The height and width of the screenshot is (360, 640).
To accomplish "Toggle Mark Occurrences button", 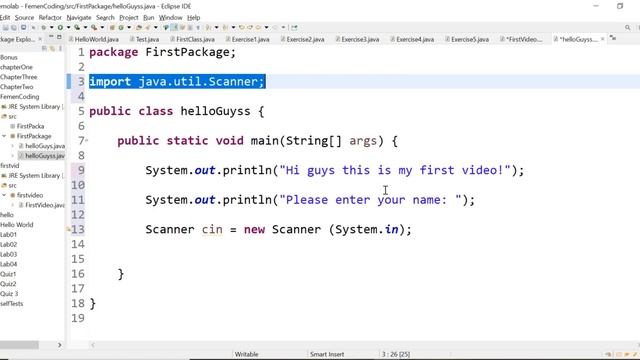I will 174,27.
